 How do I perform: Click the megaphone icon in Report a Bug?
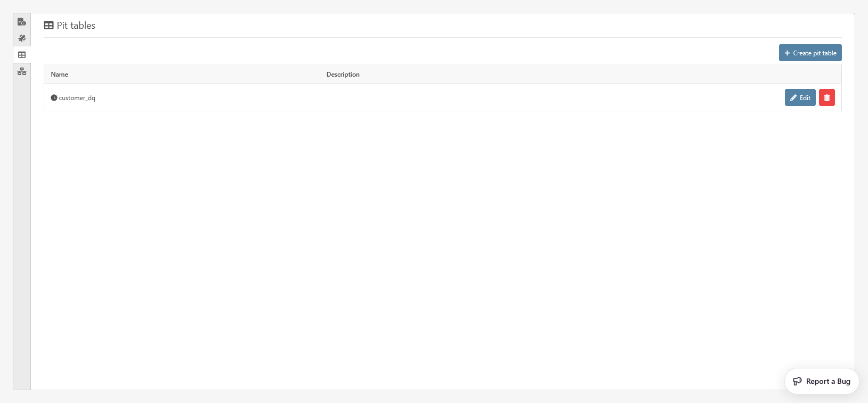pos(797,381)
